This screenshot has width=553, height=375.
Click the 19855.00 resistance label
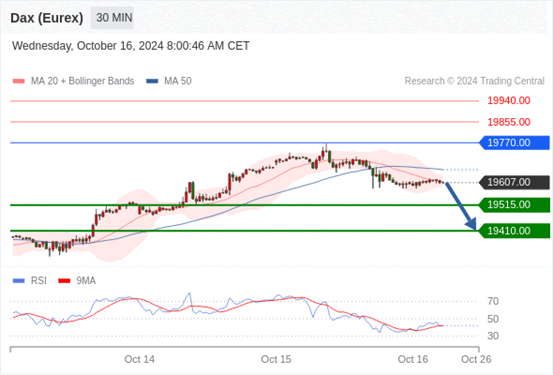(x=509, y=122)
